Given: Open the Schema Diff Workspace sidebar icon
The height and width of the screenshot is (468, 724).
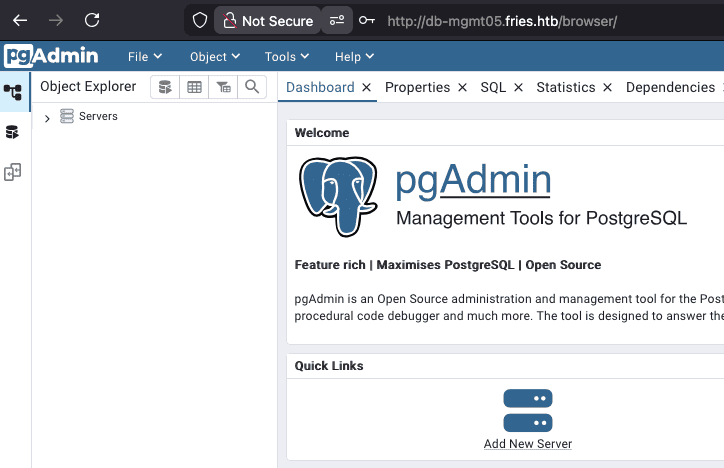Looking at the screenshot, I should click(x=12, y=172).
